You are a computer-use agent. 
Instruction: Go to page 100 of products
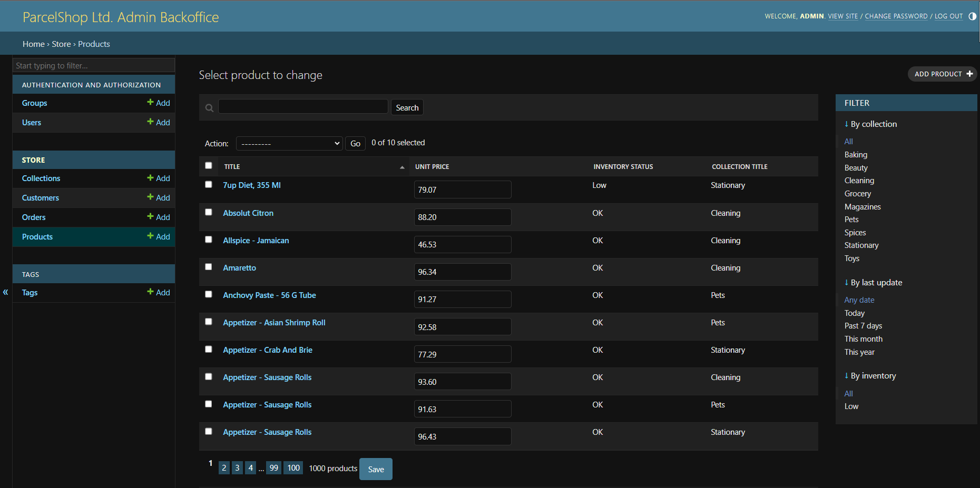pos(293,467)
